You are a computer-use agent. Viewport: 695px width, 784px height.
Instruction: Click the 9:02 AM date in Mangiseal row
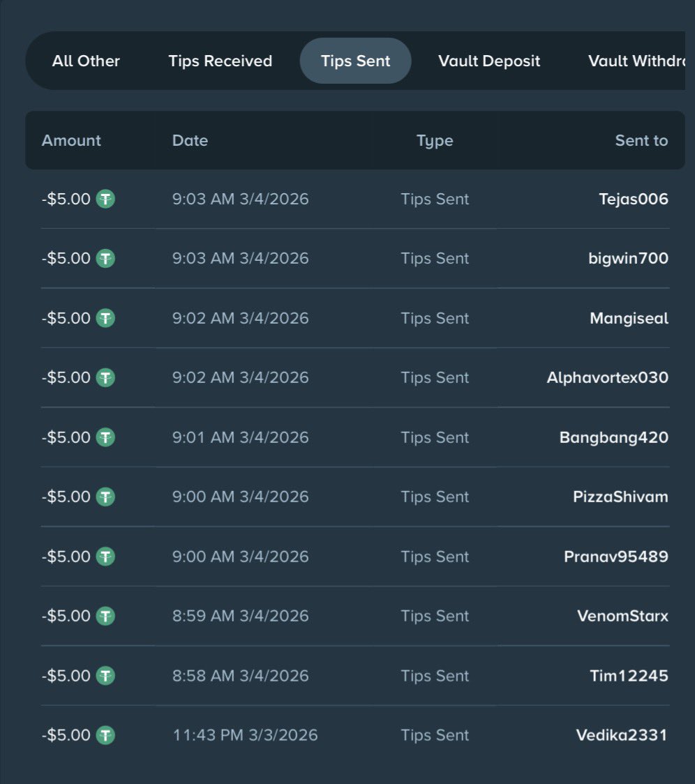(x=240, y=318)
